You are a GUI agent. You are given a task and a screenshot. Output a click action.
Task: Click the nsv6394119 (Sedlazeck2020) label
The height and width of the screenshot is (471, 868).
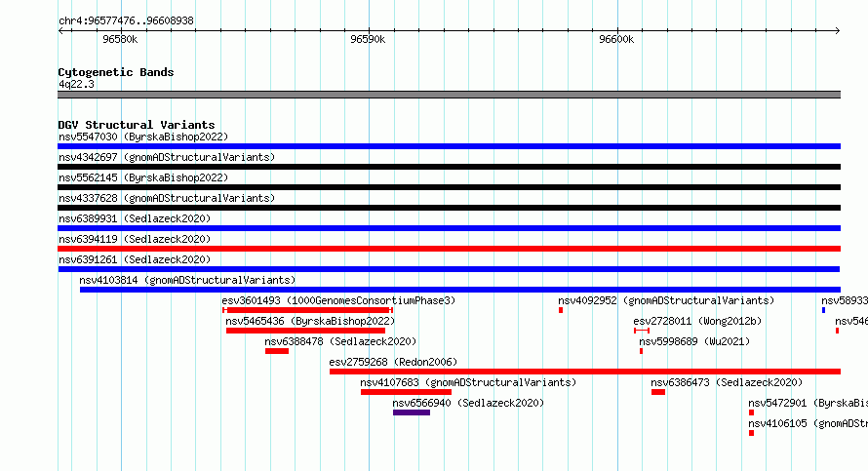135,239
